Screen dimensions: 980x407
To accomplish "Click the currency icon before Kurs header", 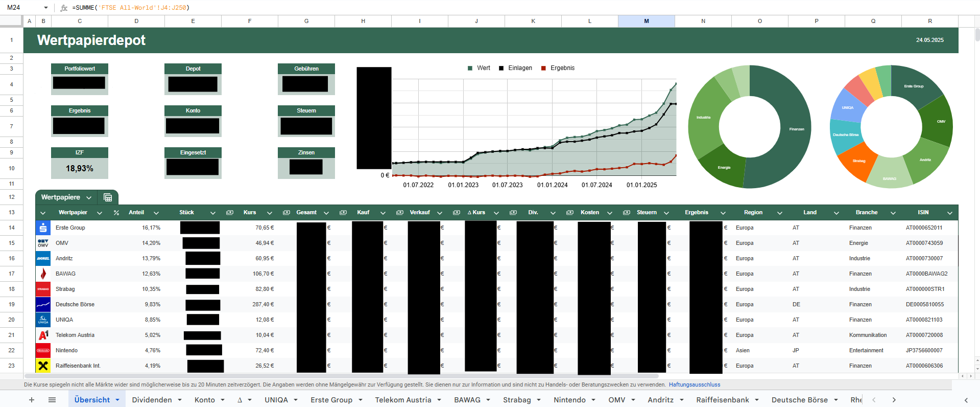I will [x=230, y=213].
